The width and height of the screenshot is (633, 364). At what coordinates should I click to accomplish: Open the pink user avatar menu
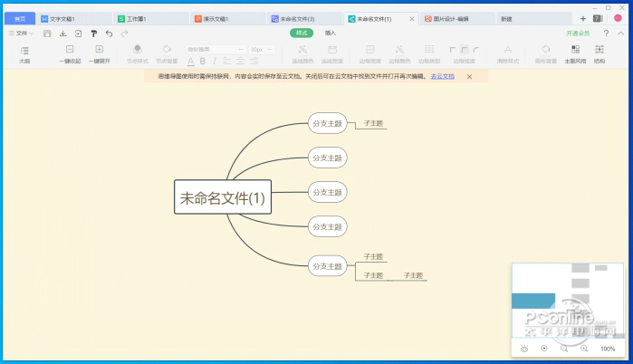pyautogui.click(x=618, y=18)
